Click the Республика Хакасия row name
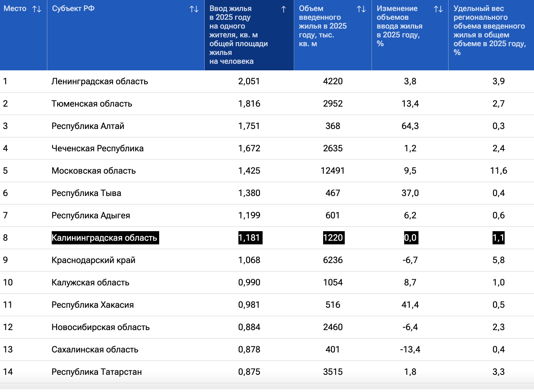Screen dimensions: 534x392 [92, 305]
